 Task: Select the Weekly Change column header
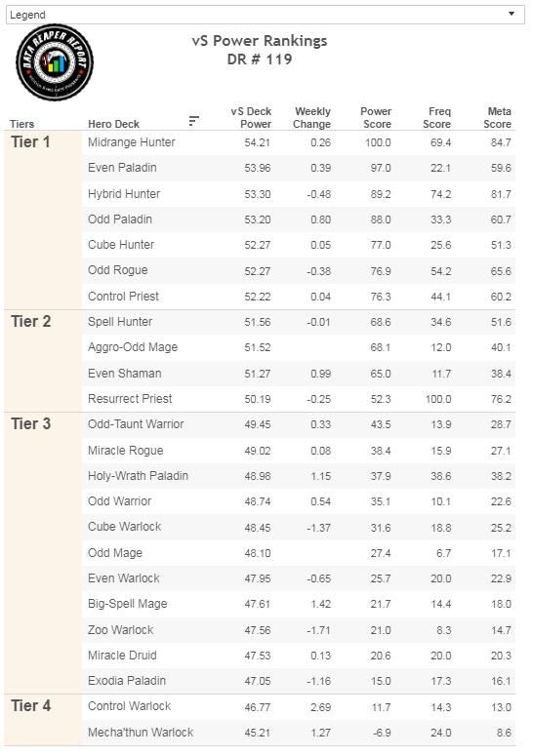pyautogui.click(x=312, y=118)
